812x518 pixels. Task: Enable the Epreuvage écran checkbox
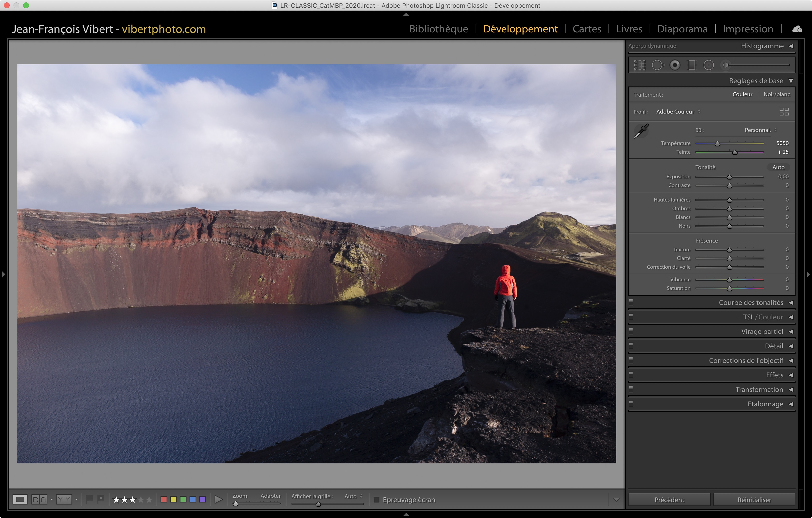(x=377, y=499)
